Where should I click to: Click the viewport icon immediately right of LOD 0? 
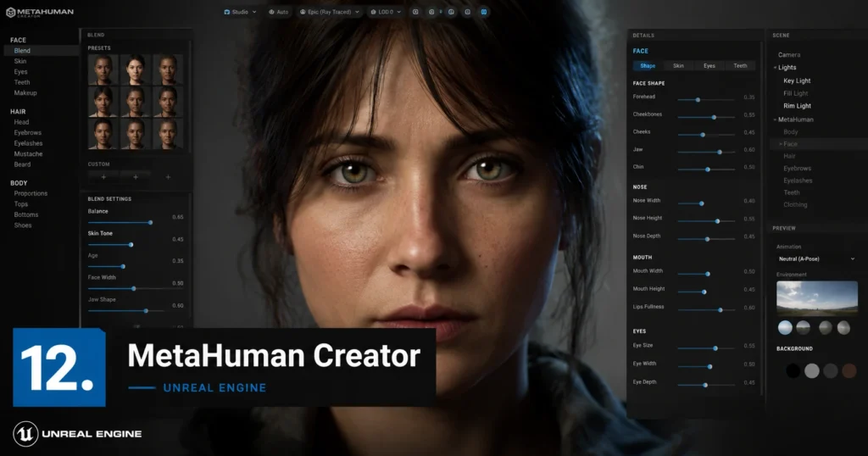click(x=415, y=12)
